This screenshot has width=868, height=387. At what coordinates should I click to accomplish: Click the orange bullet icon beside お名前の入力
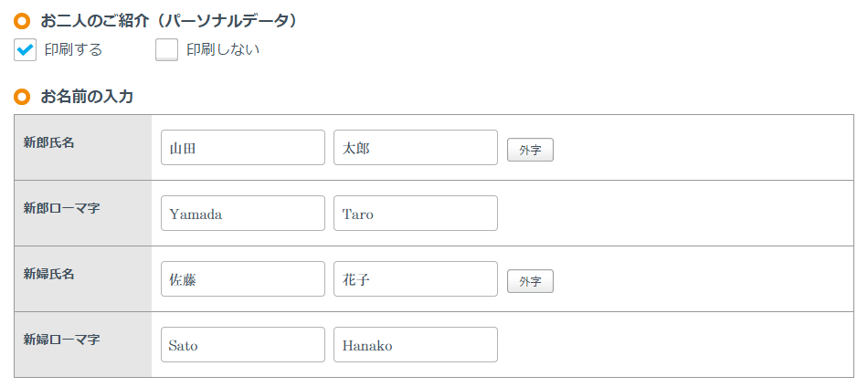[22, 97]
